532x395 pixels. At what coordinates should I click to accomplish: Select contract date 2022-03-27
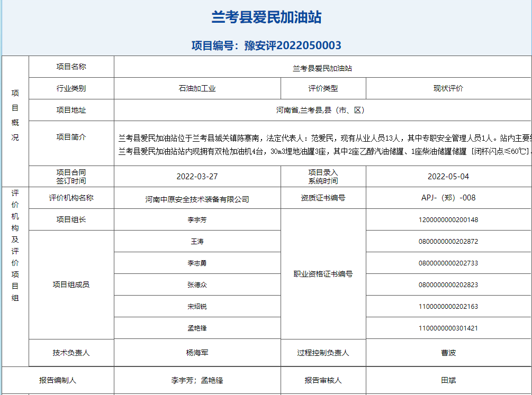[x=197, y=176]
